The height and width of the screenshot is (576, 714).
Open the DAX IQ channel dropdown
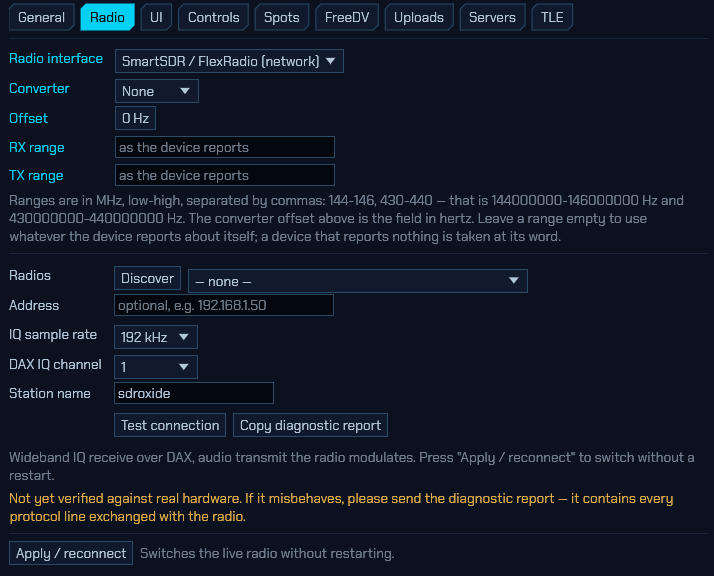pyautogui.click(x=156, y=367)
